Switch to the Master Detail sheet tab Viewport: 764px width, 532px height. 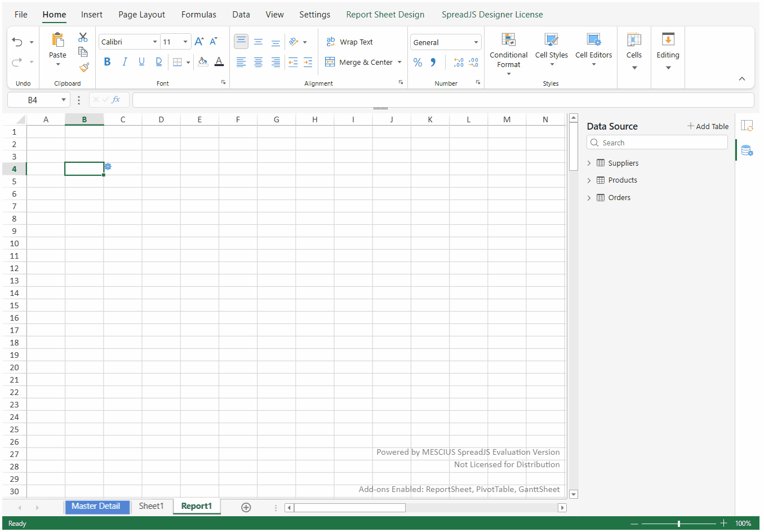coord(96,507)
